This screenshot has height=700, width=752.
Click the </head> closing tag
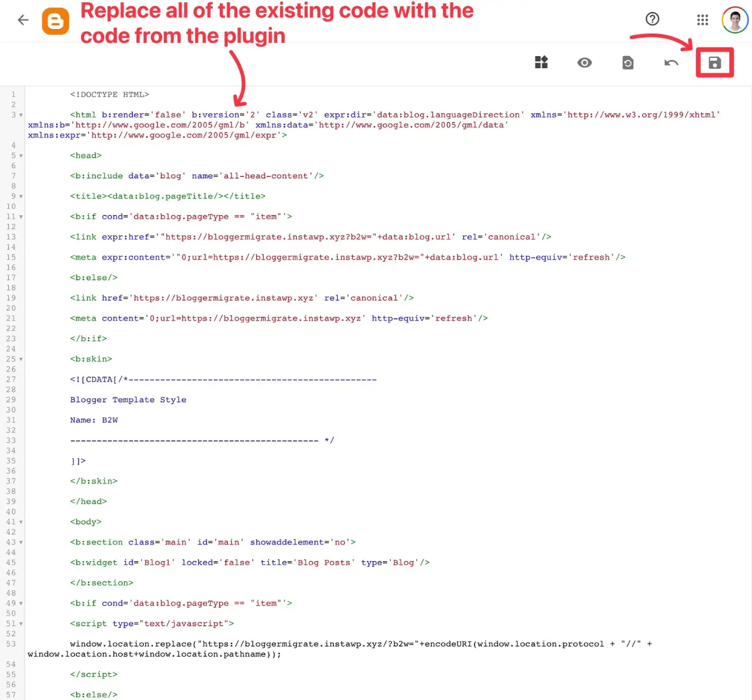pyautogui.click(x=89, y=502)
